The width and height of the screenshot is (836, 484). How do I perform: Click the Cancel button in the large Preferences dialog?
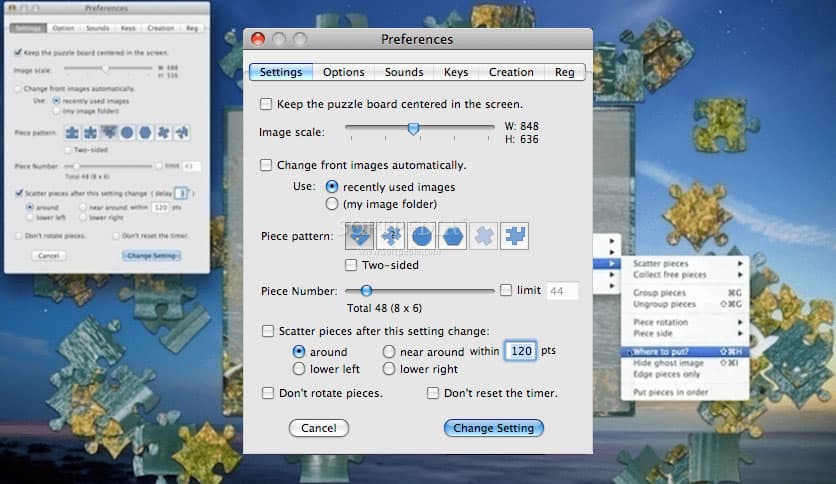(x=318, y=428)
